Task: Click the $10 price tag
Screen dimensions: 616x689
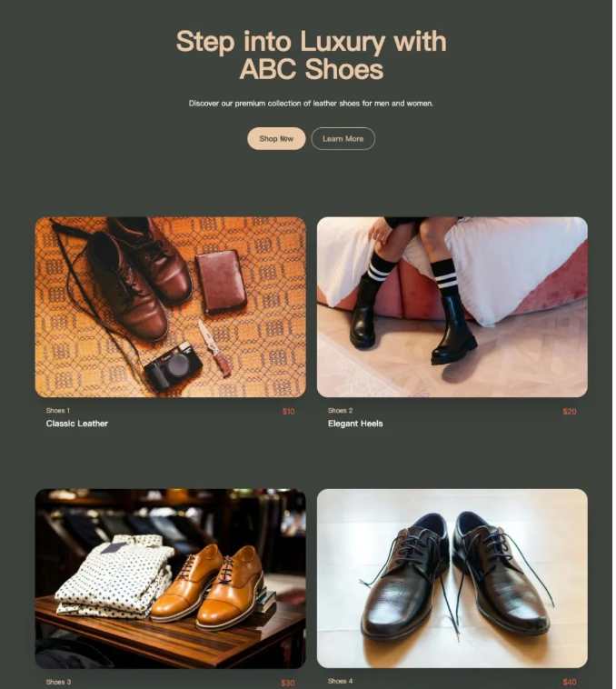Action: coord(288,412)
